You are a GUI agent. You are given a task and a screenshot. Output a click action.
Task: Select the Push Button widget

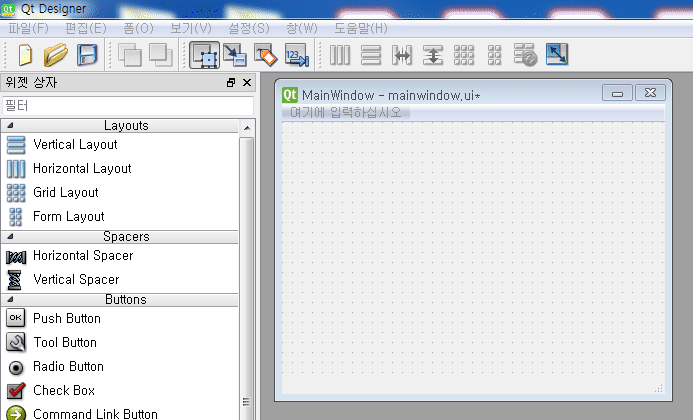click(119, 318)
